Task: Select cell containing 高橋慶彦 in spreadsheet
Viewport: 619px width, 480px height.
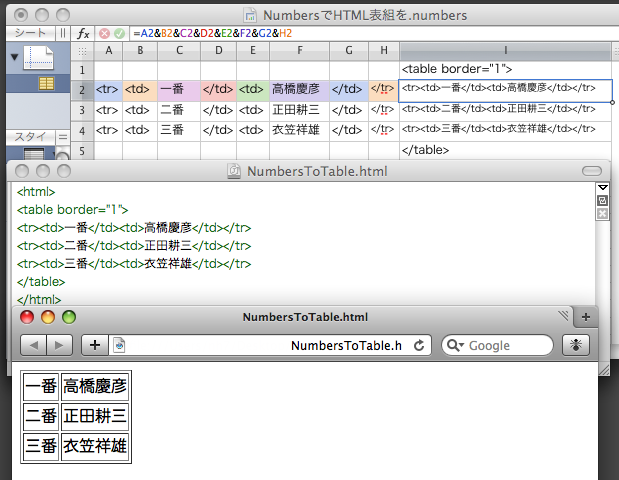Action: coord(299,88)
